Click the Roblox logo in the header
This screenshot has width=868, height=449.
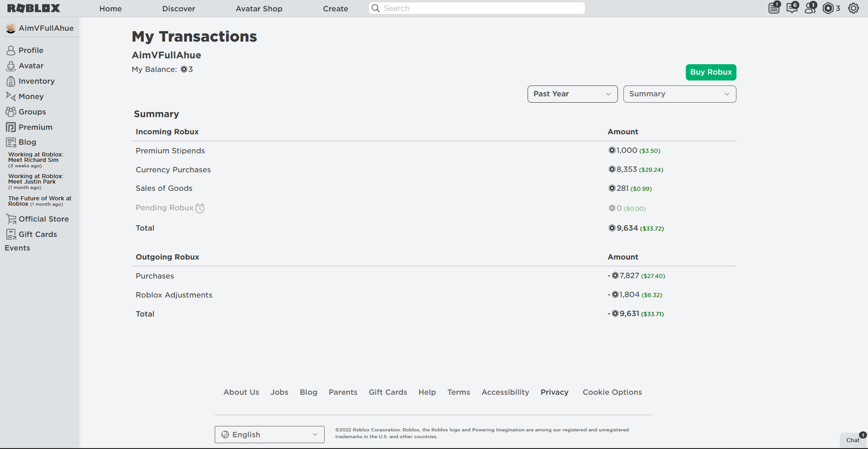(x=33, y=8)
